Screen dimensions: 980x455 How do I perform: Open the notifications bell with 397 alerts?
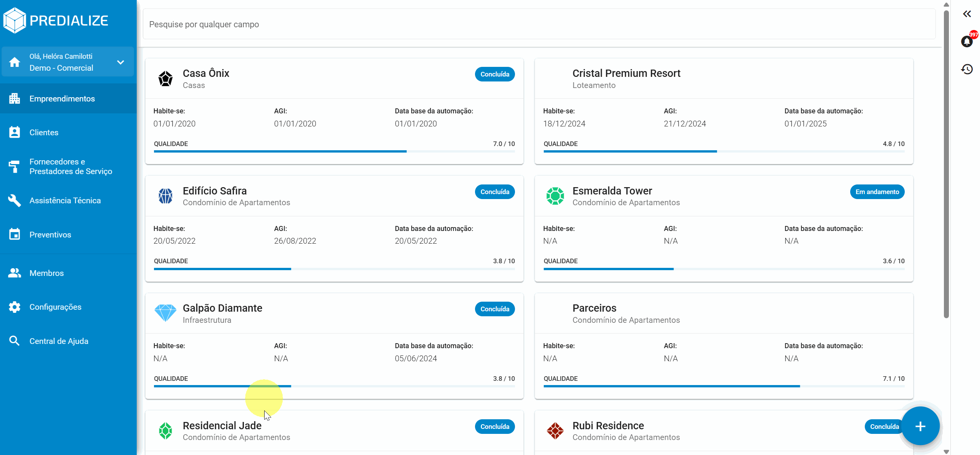point(967,41)
